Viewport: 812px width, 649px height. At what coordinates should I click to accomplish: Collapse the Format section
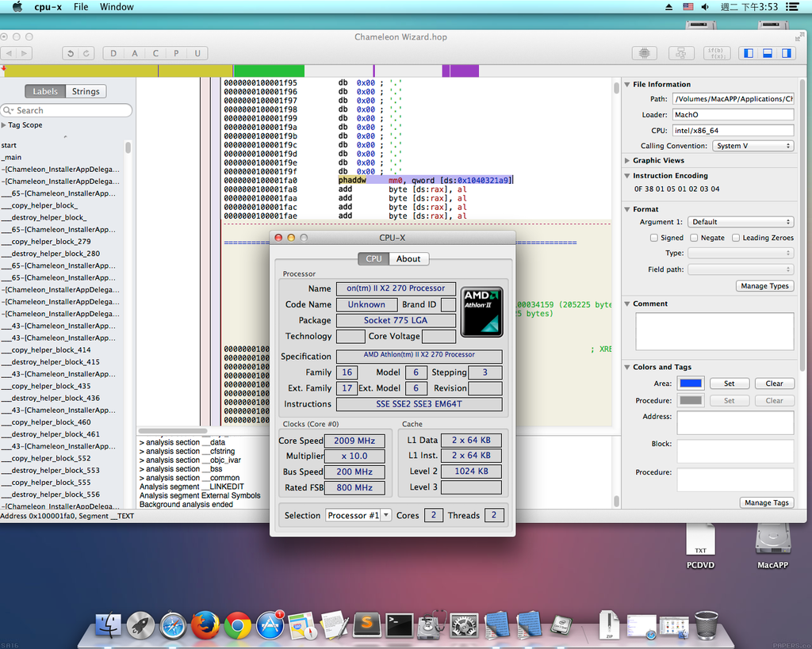(627, 209)
